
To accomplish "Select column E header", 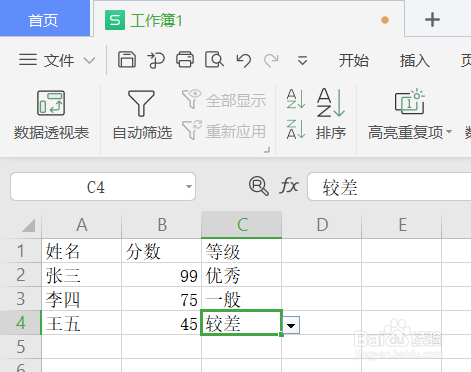I will pos(402,225).
